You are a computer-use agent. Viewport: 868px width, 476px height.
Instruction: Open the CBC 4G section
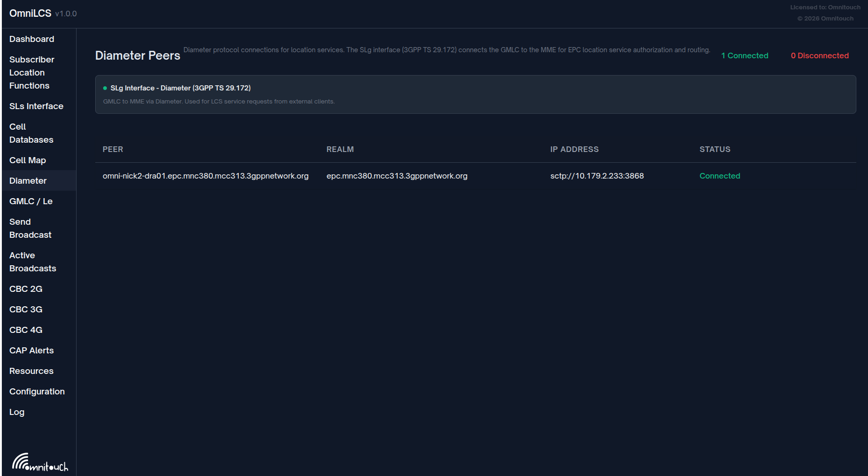pyautogui.click(x=26, y=330)
